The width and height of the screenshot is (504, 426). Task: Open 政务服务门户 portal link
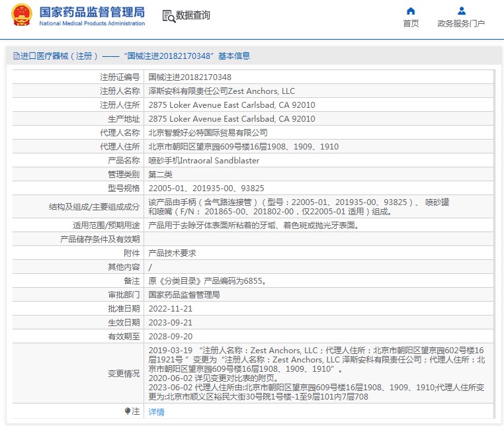pos(461,23)
